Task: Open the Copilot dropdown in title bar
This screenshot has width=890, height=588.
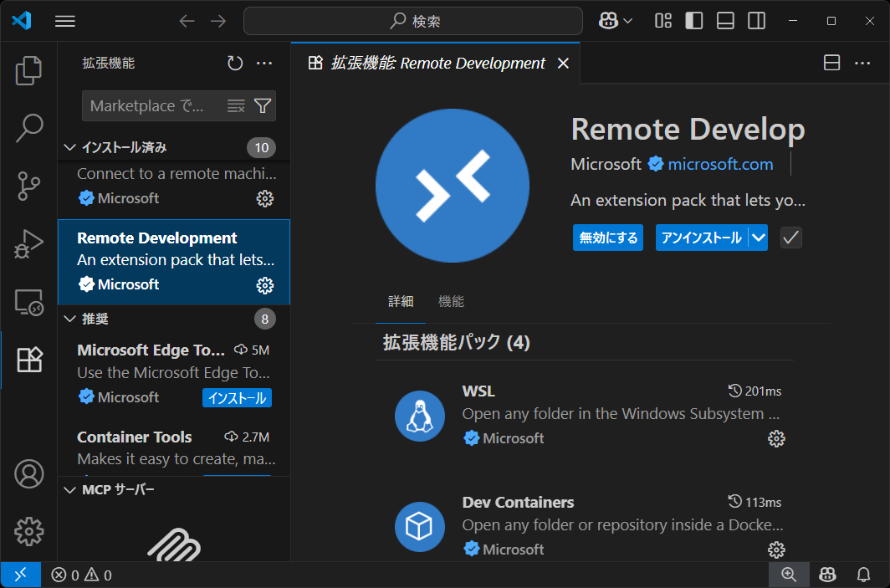Action: coord(616,21)
